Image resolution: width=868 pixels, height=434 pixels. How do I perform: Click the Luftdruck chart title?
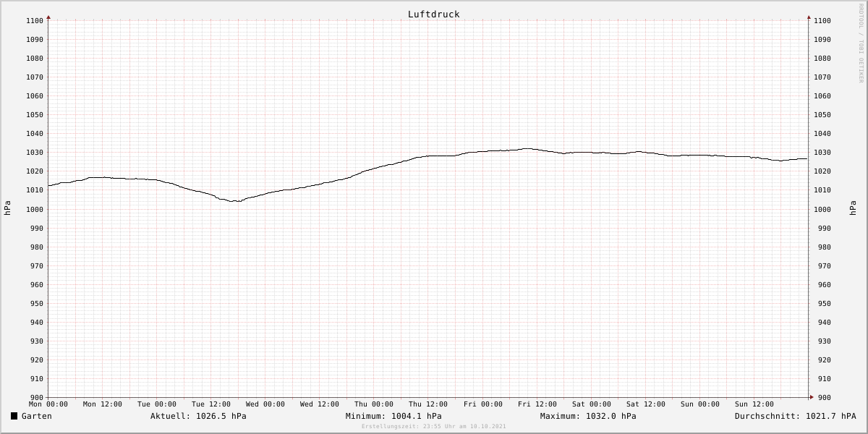433,14
